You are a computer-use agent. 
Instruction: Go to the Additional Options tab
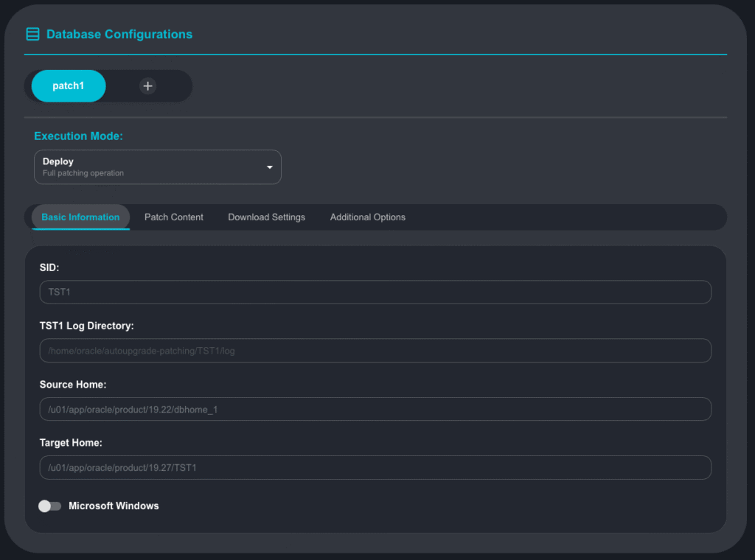[x=367, y=217]
